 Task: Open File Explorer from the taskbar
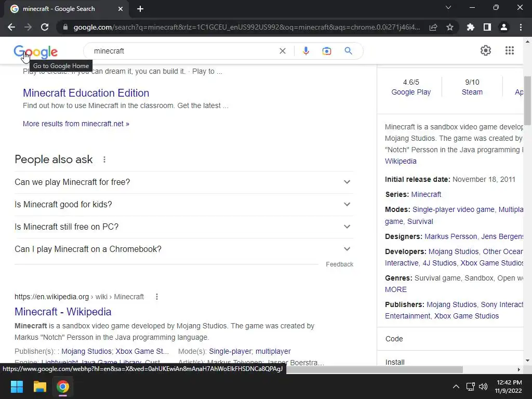pyautogui.click(x=39, y=387)
